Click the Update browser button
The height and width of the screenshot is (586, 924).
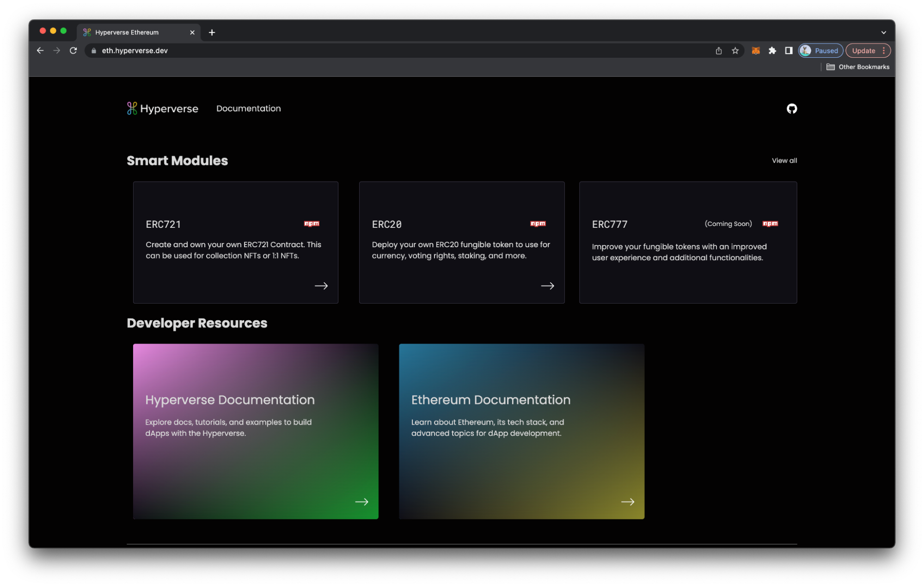[x=863, y=51]
